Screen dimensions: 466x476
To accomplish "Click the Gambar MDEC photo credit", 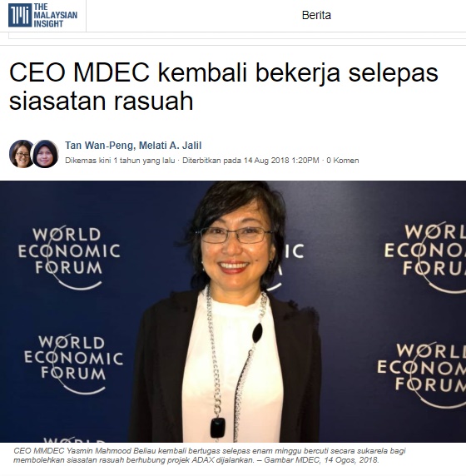I will point(321,460).
